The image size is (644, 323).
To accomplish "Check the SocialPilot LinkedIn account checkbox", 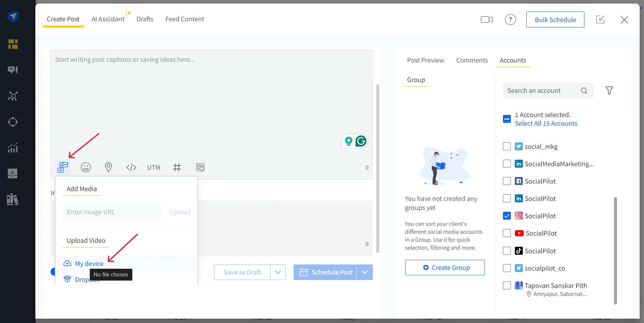I will 507,198.
